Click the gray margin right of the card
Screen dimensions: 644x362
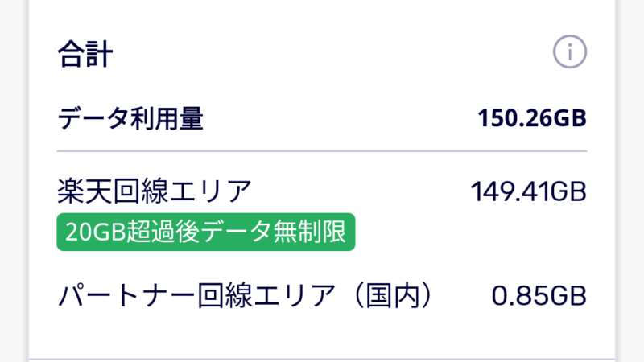631,181
